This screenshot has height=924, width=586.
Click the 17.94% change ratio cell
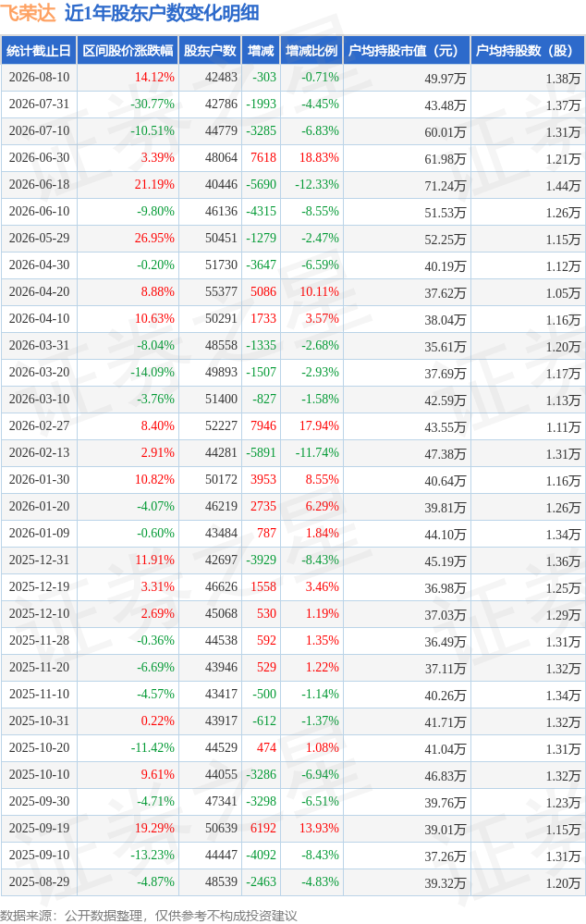coord(319,426)
